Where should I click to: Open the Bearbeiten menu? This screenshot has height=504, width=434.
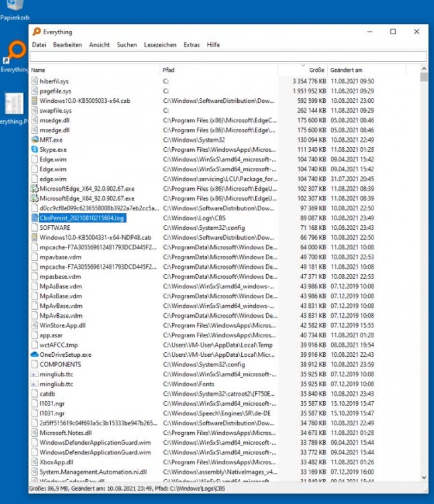(67, 44)
